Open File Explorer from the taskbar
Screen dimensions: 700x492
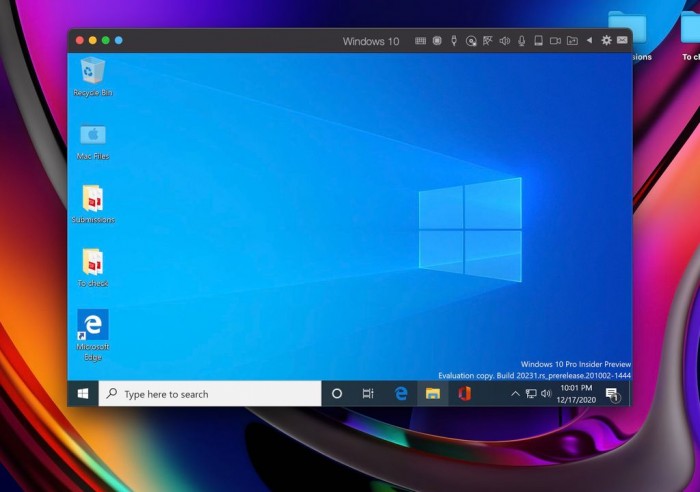433,394
